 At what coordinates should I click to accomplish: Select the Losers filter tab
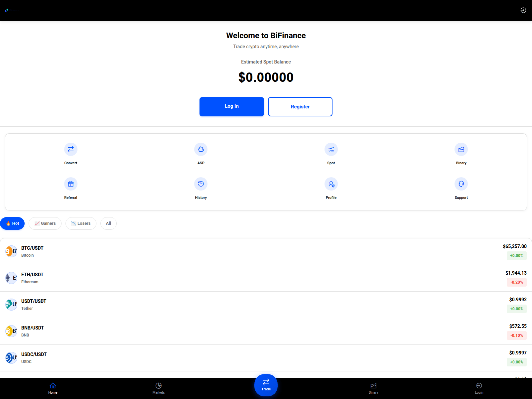click(x=81, y=223)
